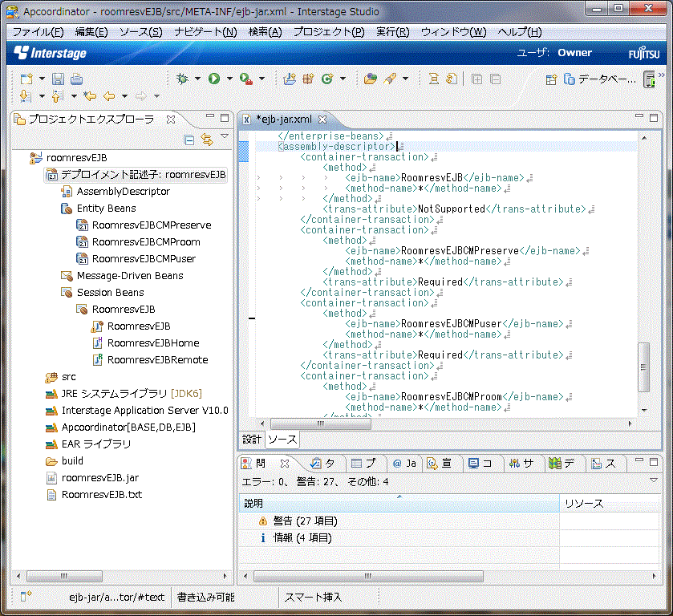
Task: Maximize the Project Explorer view
Action: [x=225, y=118]
